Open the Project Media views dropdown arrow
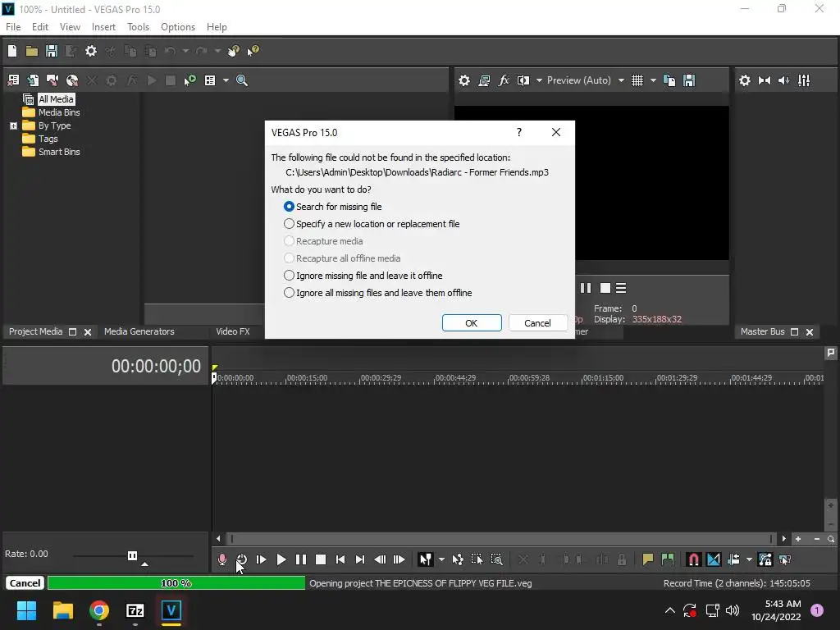The image size is (840, 630). tap(226, 80)
